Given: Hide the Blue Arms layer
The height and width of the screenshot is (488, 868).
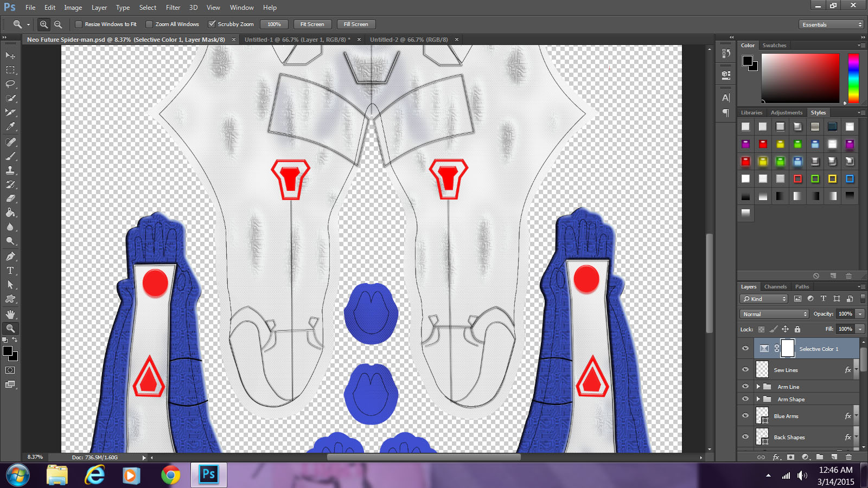Looking at the screenshot, I should click(x=745, y=416).
